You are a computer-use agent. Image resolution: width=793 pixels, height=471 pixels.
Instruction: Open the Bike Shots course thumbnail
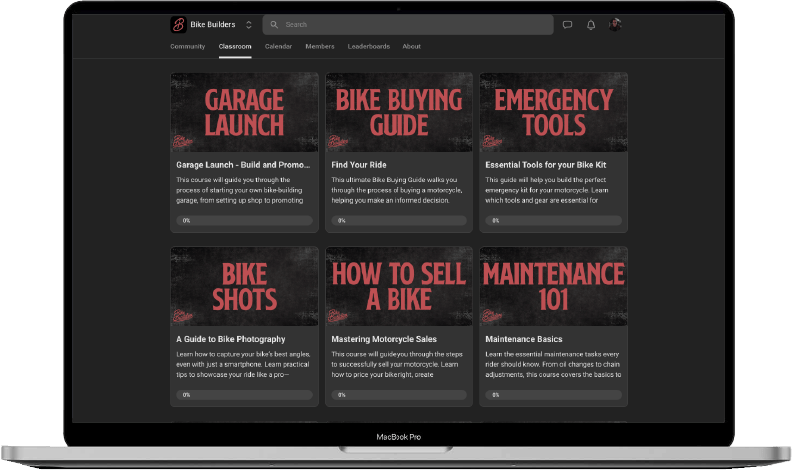(x=244, y=286)
